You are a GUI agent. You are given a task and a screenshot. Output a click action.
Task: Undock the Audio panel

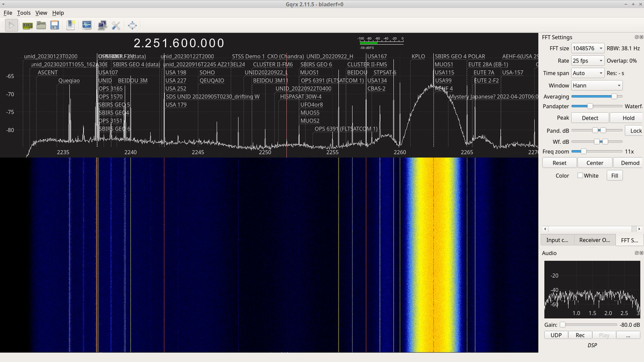pyautogui.click(x=636, y=253)
